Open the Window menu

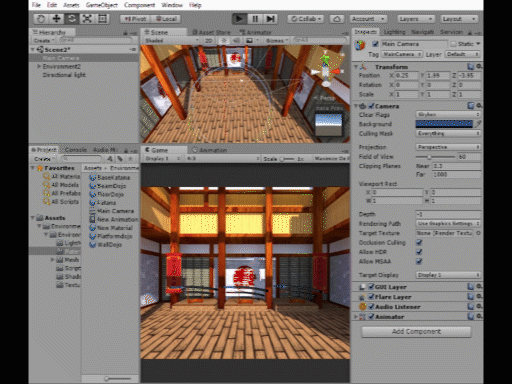pos(172,5)
